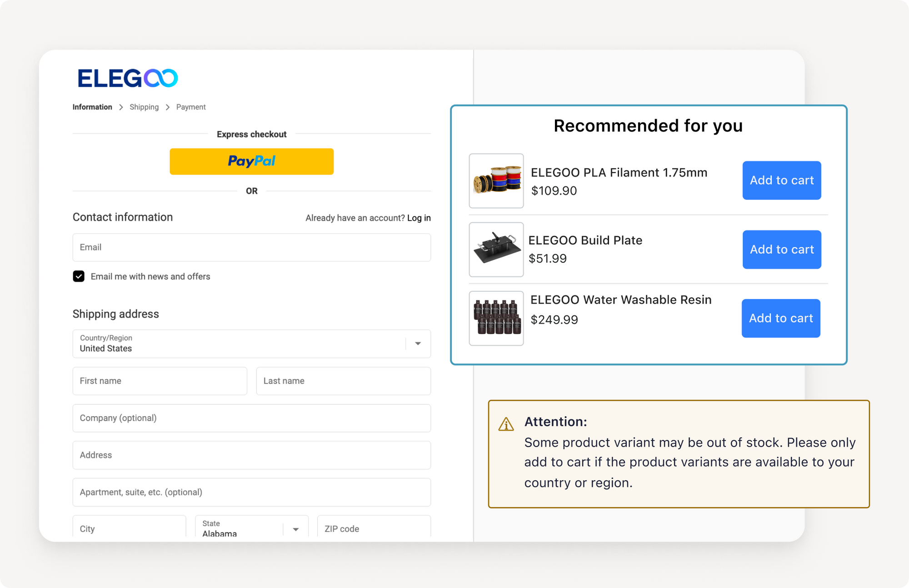Open the Country/Region dropdown
This screenshot has width=909, height=588.
(251, 344)
